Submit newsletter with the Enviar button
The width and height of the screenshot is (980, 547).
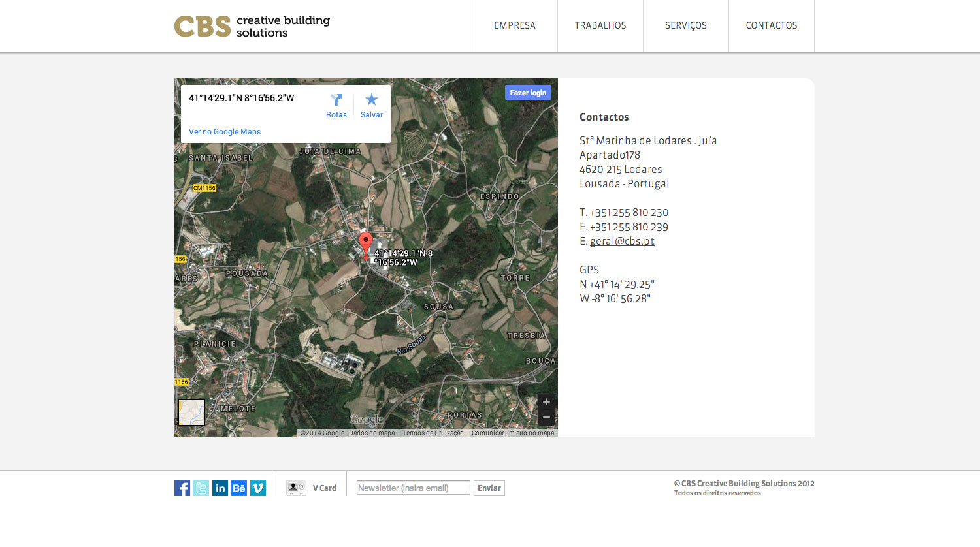coord(489,488)
